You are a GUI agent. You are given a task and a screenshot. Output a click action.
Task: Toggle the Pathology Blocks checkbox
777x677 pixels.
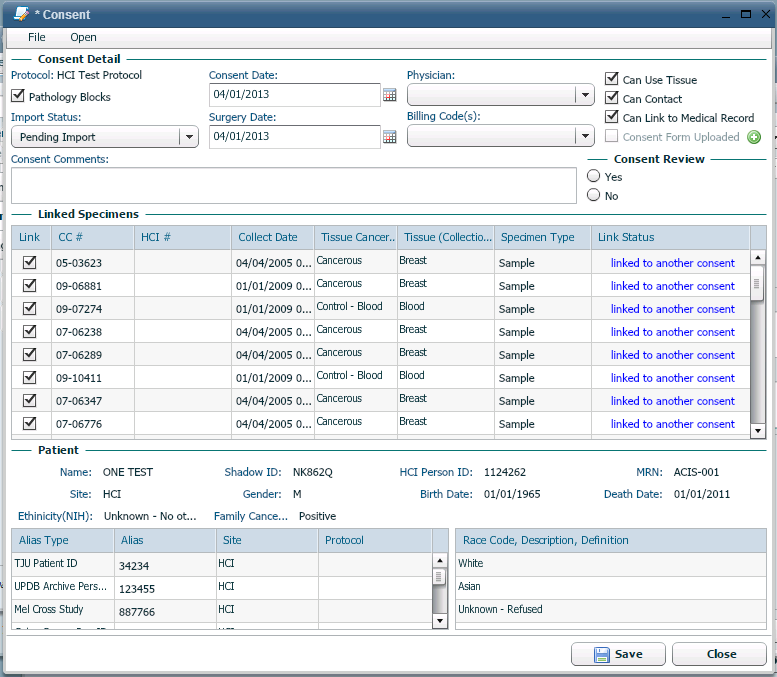click(x=18, y=96)
